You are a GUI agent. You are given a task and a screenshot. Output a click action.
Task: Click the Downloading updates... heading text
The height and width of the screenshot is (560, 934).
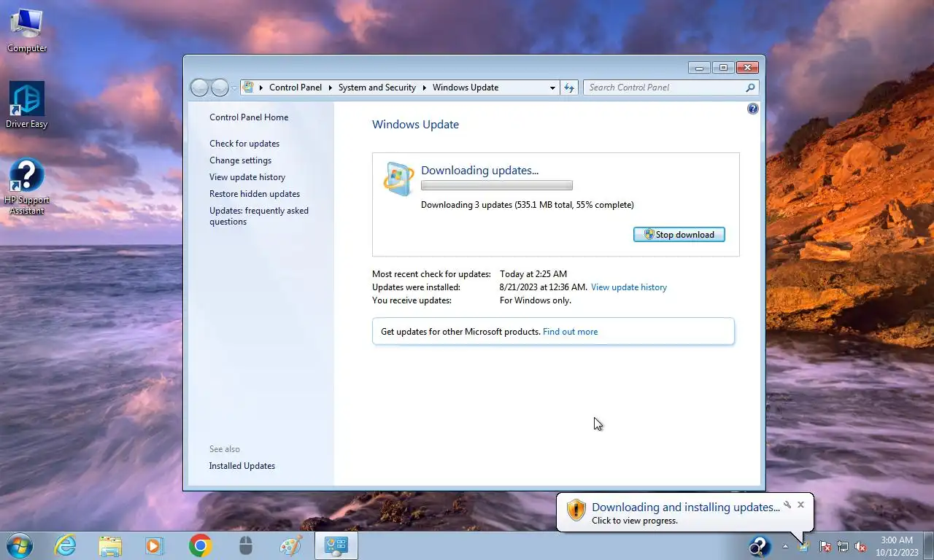(x=479, y=171)
